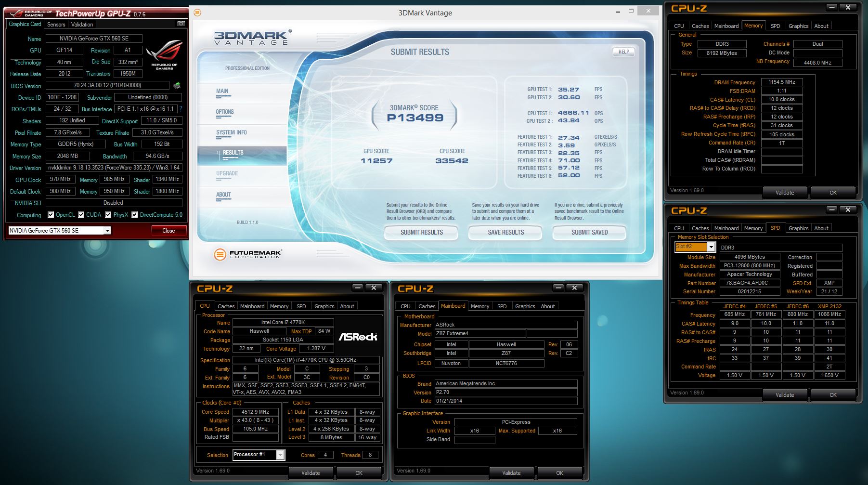868x485 pixels.
Task: Open Mainboard tab in CPU-Z Memory window
Action: tap(726, 26)
